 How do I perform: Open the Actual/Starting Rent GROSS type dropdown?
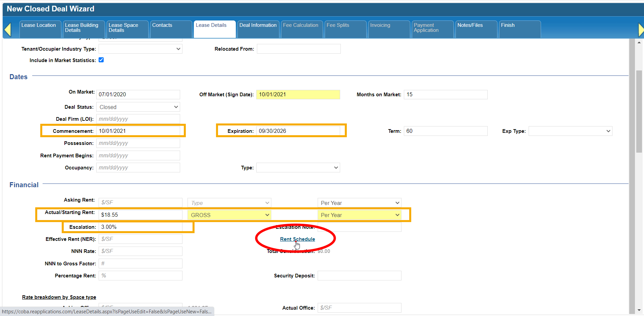229,215
